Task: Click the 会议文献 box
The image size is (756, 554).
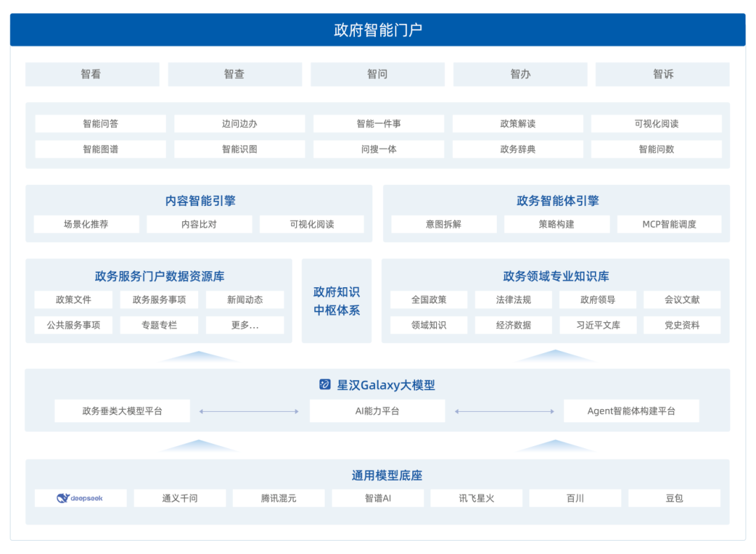Action: [x=682, y=300]
